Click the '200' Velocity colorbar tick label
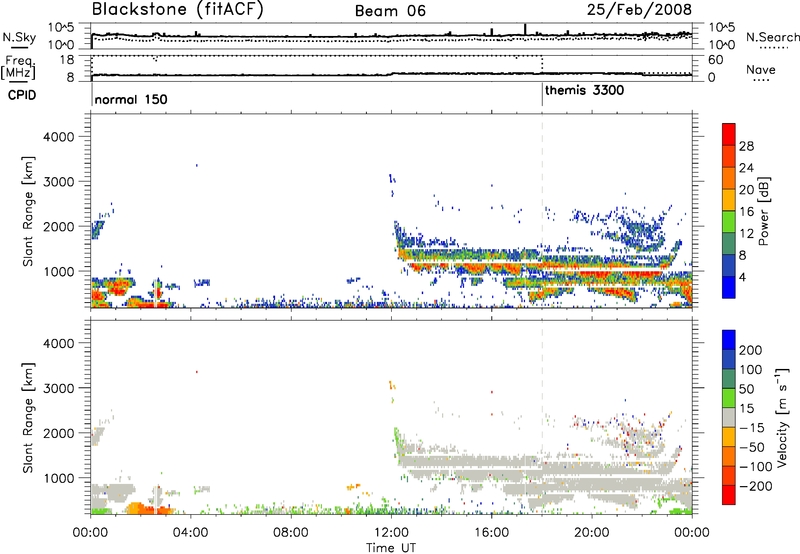 tap(751, 350)
